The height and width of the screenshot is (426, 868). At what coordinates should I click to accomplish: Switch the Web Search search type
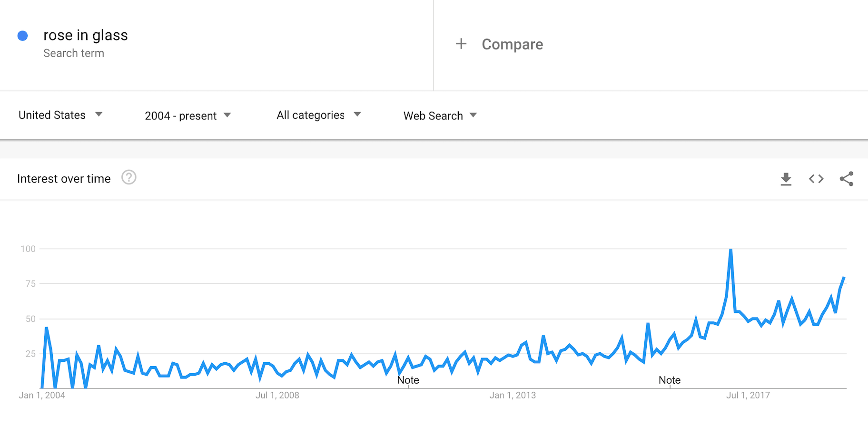(x=439, y=115)
